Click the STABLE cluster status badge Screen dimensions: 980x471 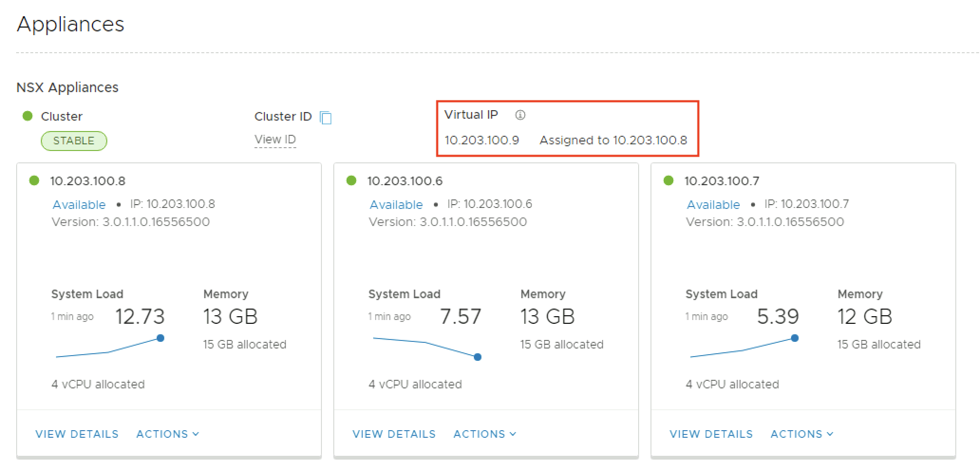point(74,141)
